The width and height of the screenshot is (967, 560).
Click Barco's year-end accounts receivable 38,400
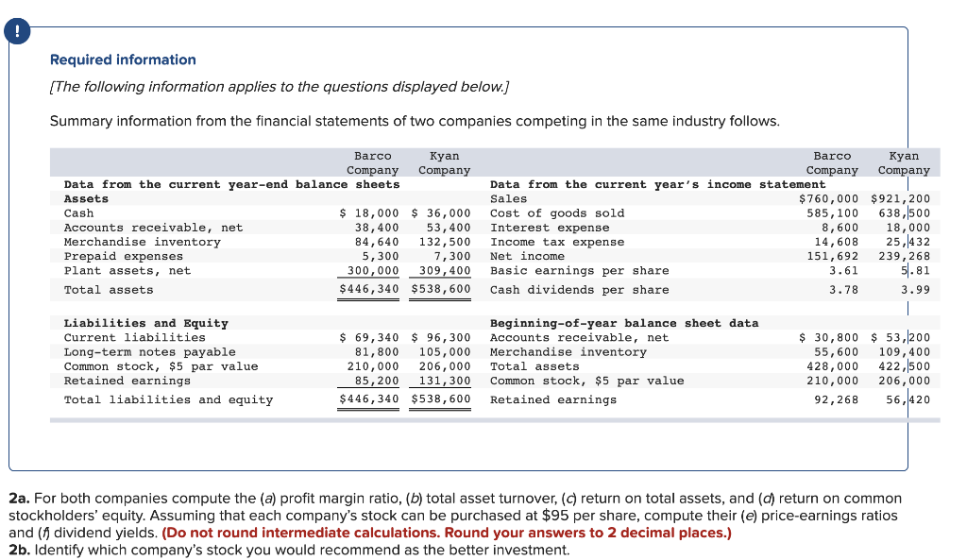click(377, 228)
